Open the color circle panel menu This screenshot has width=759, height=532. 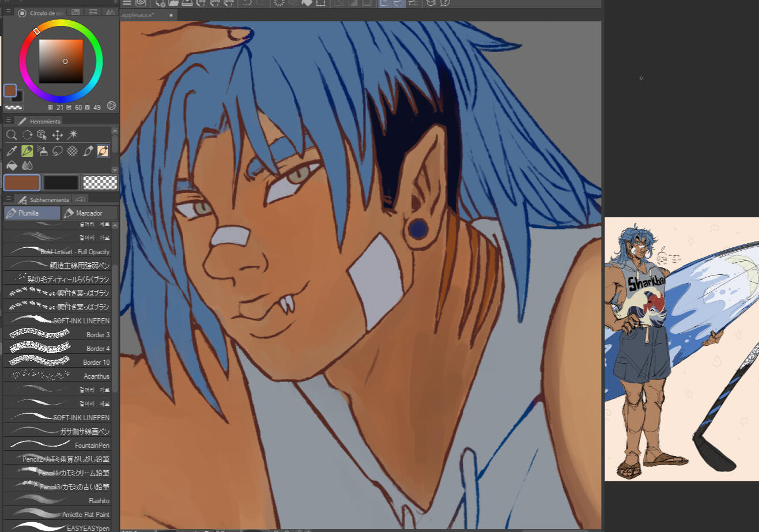click(x=8, y=12)
